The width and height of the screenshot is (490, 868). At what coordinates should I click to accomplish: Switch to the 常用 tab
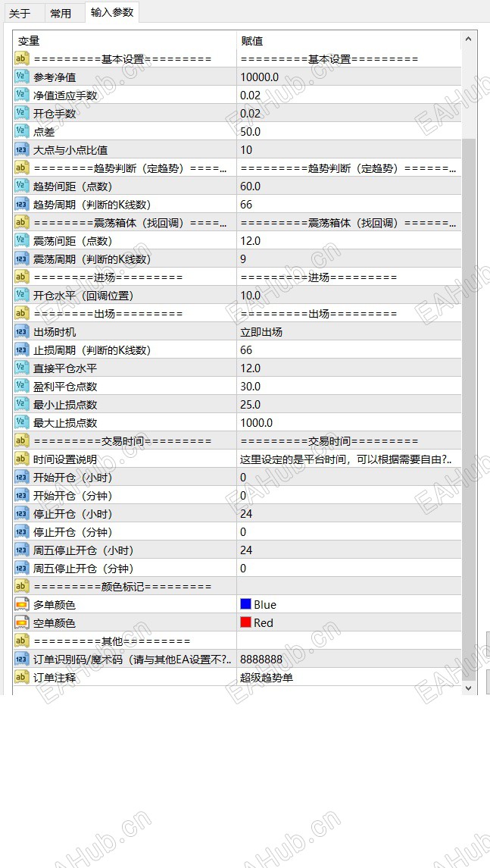tap(61, 14)
